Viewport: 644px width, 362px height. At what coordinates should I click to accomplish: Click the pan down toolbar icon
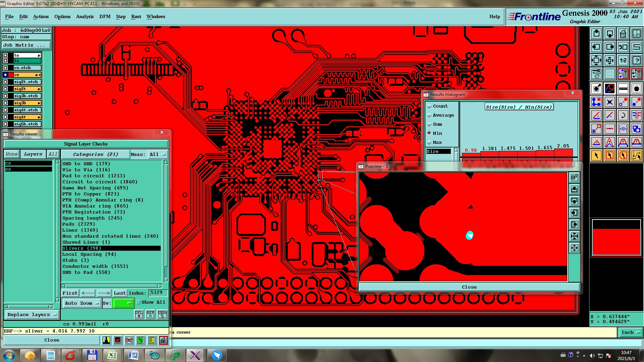point(609,34)
